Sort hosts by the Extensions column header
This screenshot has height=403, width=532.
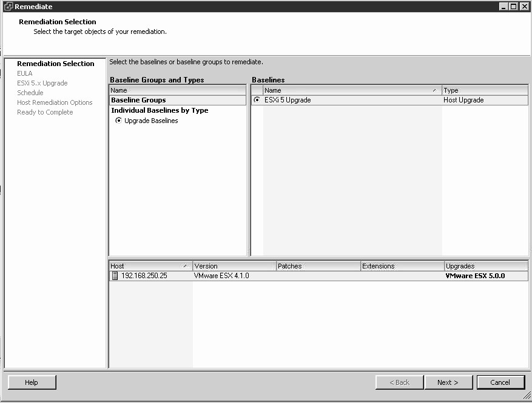(x=402, y=266)
